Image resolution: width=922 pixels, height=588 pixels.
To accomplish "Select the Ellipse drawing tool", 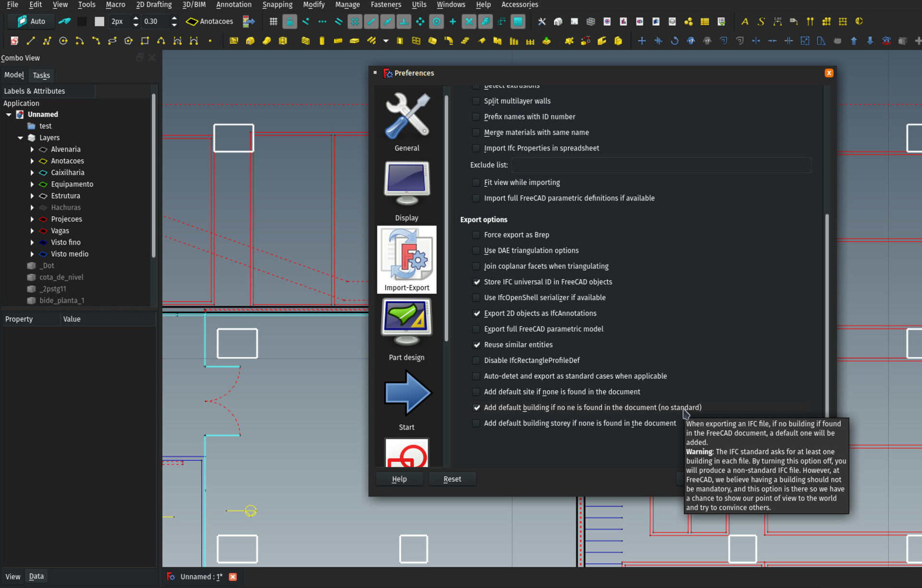I will click(x=112, y=41).
